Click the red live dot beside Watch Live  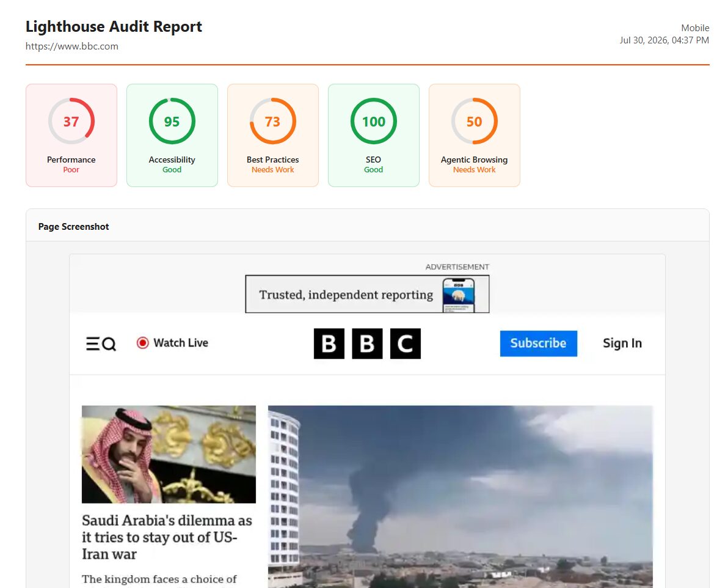pyautogui.click(x=142, y=342)
